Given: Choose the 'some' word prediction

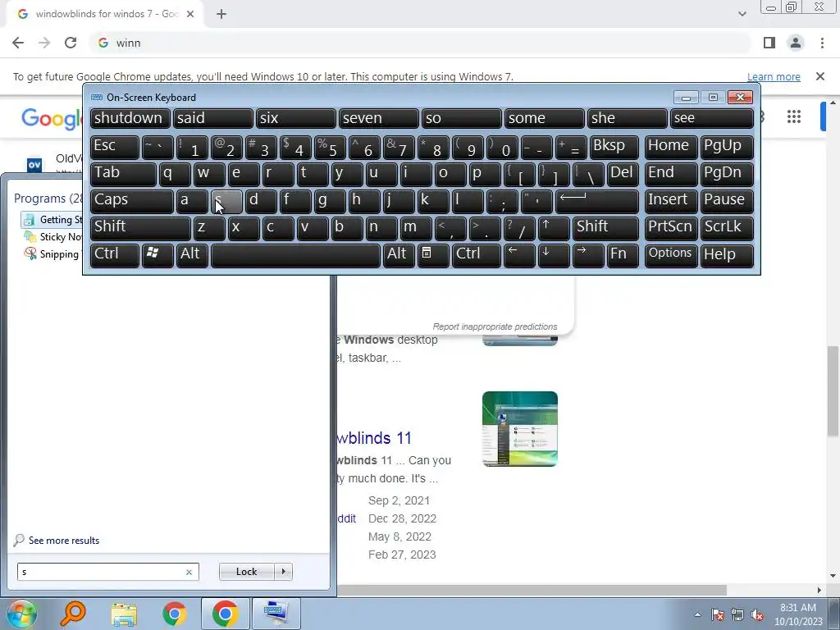Looking at the screenshot, I should (x=545, y=118).
